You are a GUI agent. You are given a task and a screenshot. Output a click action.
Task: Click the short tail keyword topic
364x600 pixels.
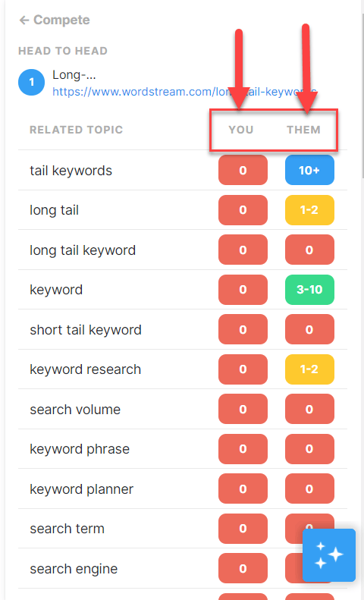86,330
